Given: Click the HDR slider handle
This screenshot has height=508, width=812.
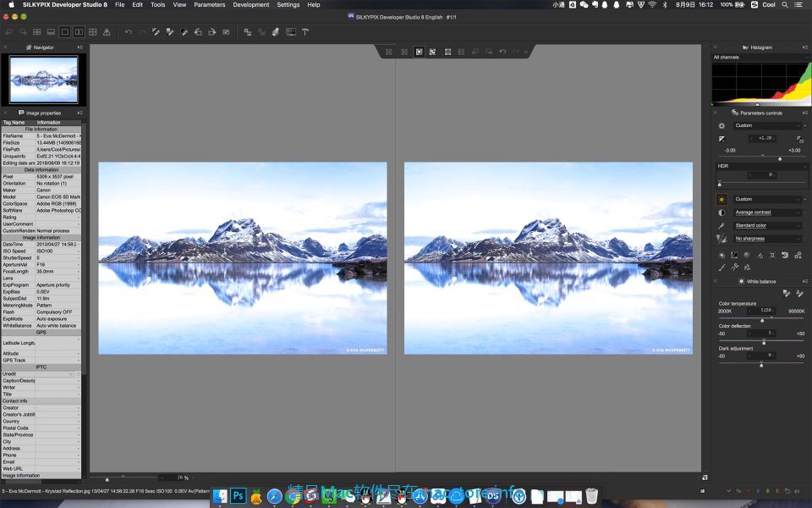Looking at the screenshot, I should [719, 184].
